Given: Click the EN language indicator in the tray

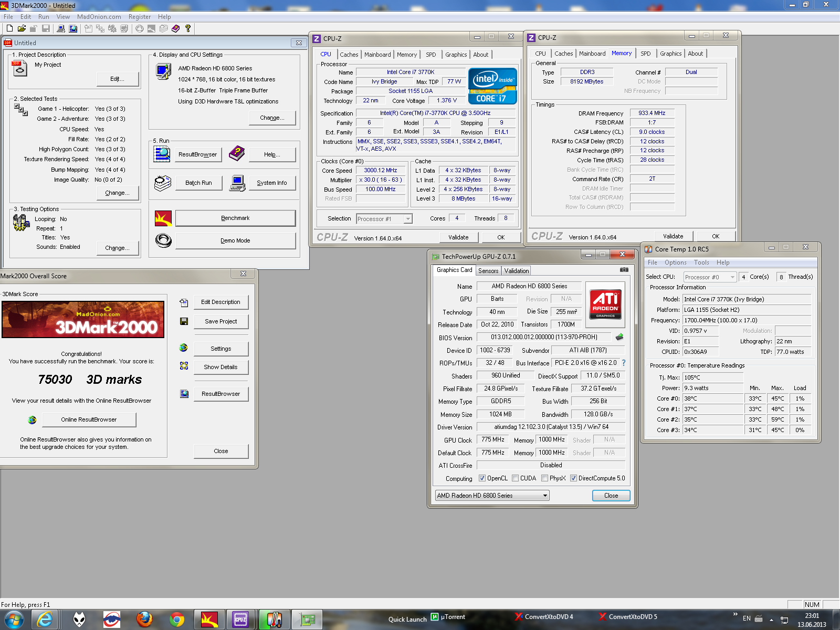Looking at the screenshot, I should (747, 618).
